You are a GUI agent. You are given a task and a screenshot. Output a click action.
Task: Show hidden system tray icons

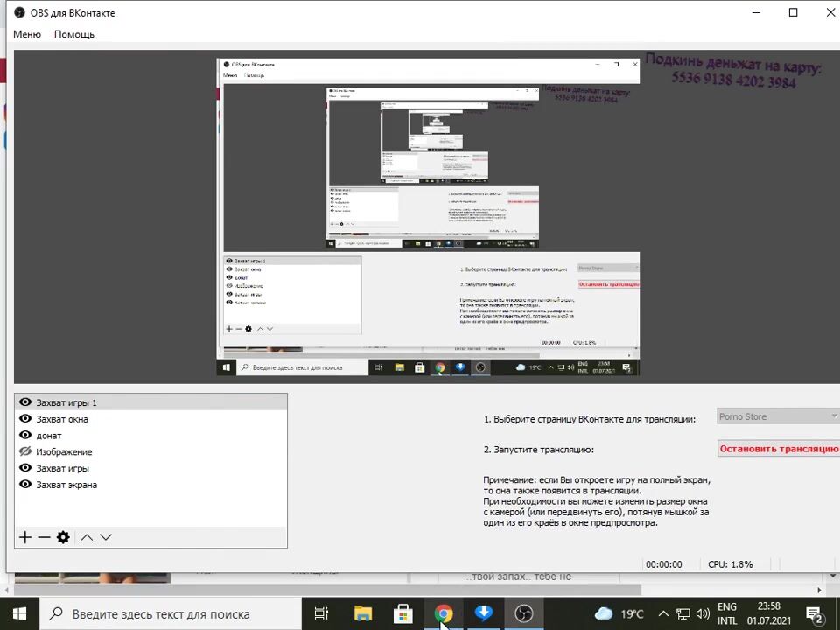point(662,613)
